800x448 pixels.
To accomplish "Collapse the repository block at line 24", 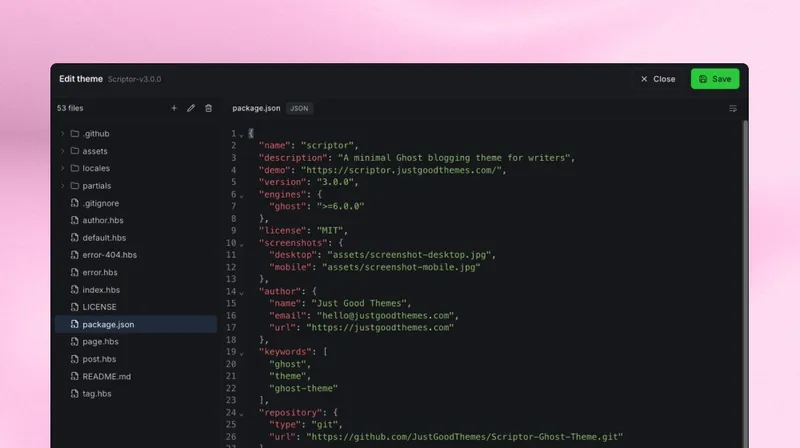I will pos(241,414).
